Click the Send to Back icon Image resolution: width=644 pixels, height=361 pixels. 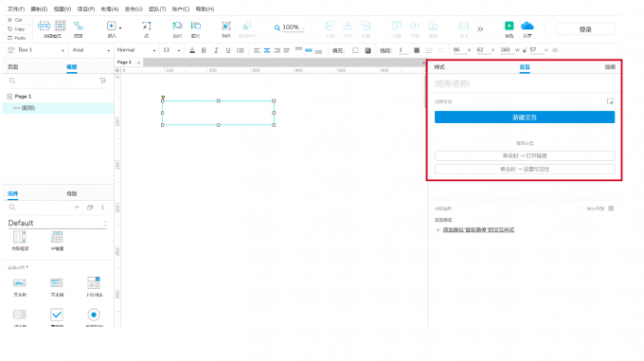tap(196, 26)
